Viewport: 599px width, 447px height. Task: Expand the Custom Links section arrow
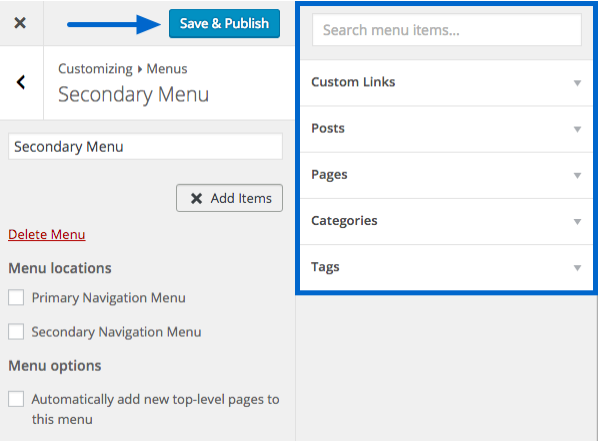tap(577, 83)
